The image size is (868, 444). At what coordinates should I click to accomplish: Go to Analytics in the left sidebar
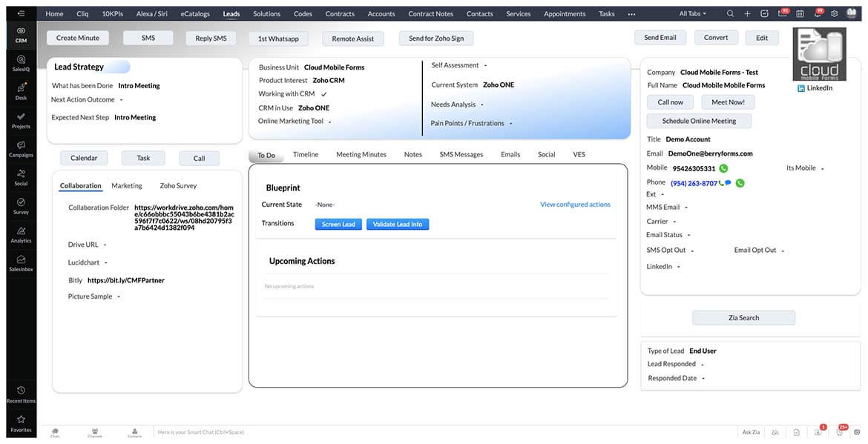[x=21, y=234]
